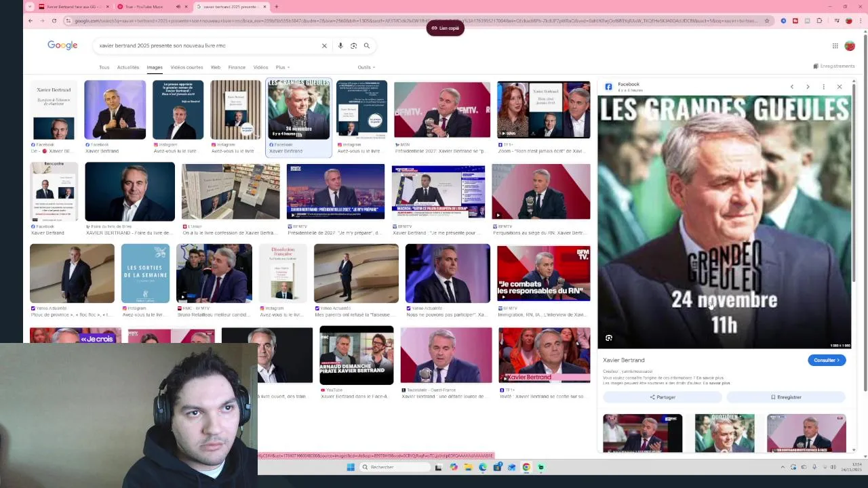Show next image in the preview panel
Screen dimensions: 868x488
(808, 87)
